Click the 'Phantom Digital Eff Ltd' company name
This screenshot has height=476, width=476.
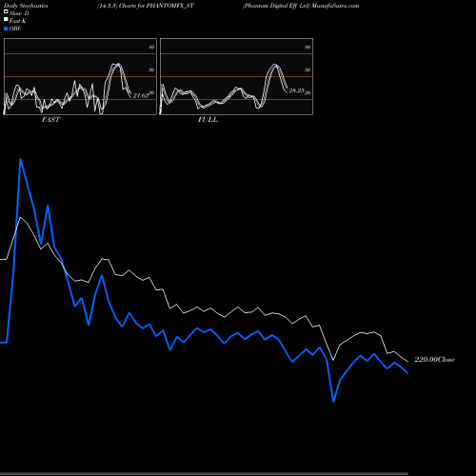coord(276,6)
